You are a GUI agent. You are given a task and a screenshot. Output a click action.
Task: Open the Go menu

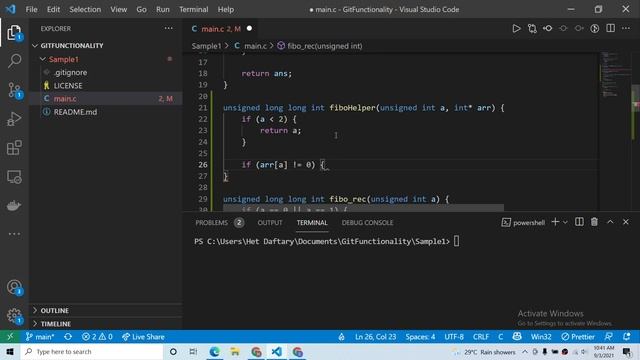[x=141, y=9]
